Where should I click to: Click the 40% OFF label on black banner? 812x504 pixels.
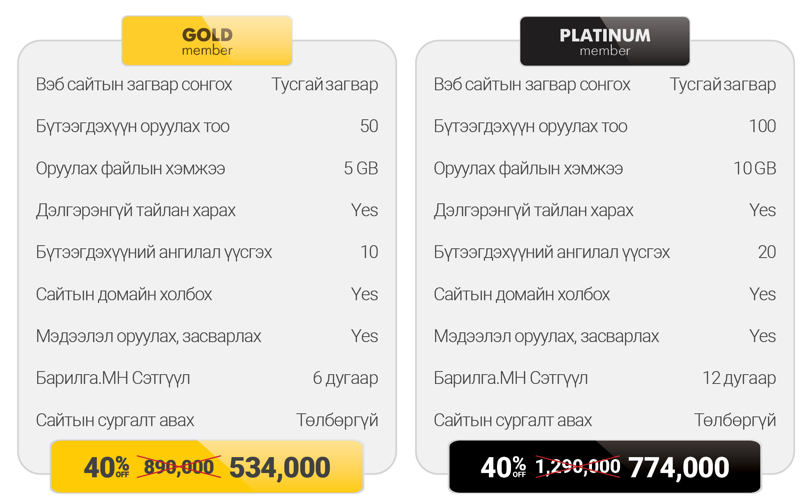[503, 467]
